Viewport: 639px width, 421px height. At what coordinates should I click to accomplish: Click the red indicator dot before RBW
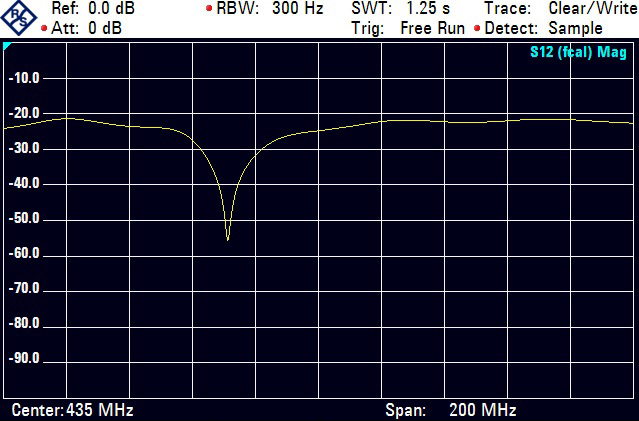click(208, 9)
